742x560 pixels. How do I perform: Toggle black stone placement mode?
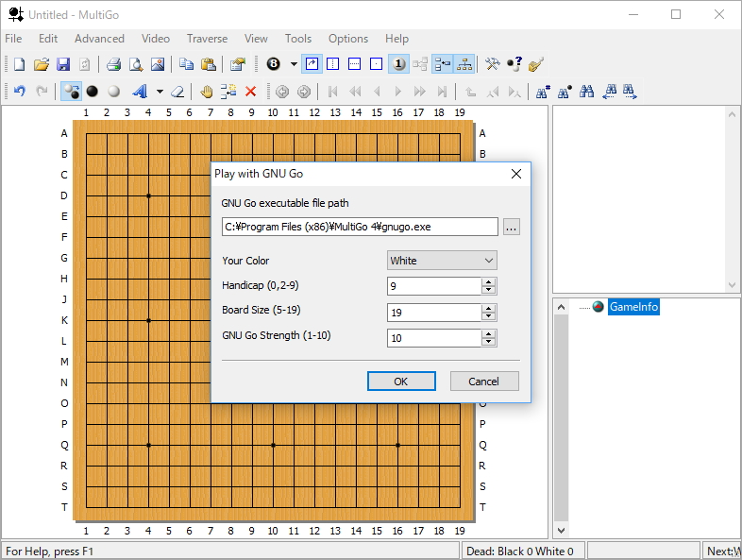pyautogui.click(x=93, y=92)
